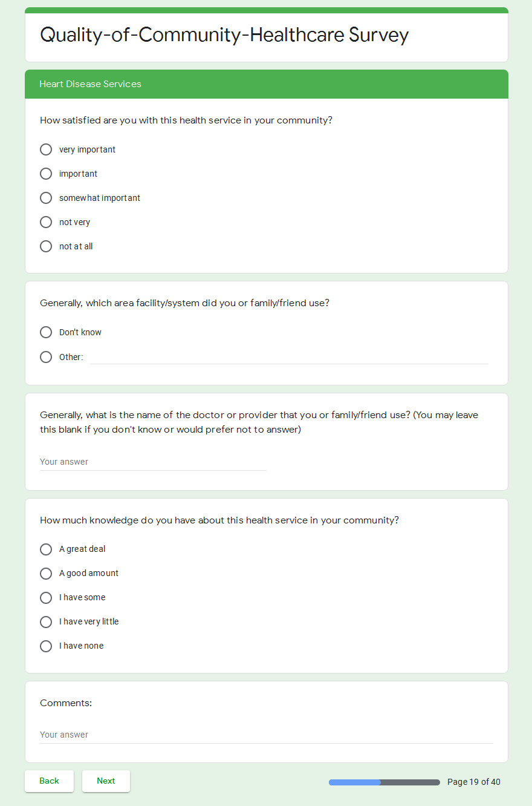This screenshot has height=806, width=532.
Task: Pick 'somewhat important' satisfaction option
Action: point(46,198)
